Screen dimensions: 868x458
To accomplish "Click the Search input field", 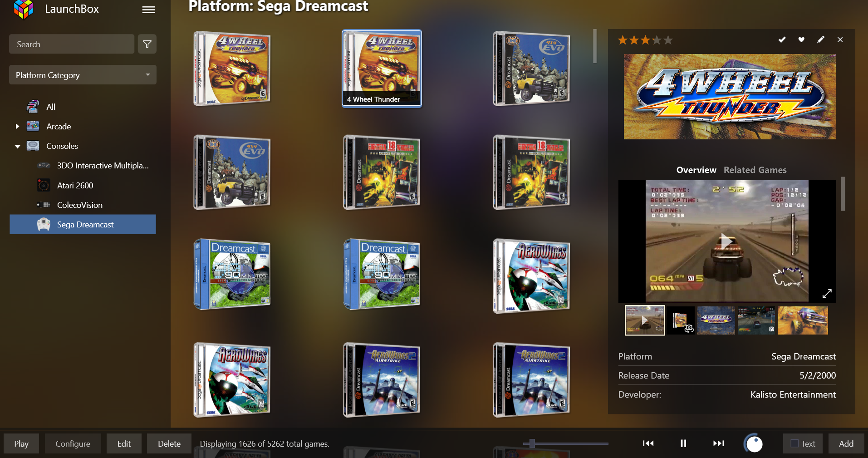I will click(x=72, y=44).
